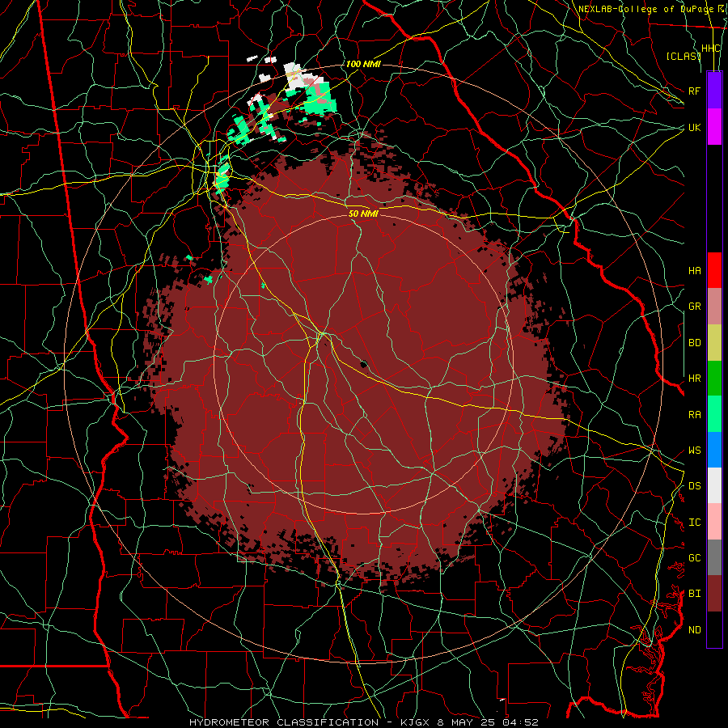Click the ND legend label

[694, 630]
